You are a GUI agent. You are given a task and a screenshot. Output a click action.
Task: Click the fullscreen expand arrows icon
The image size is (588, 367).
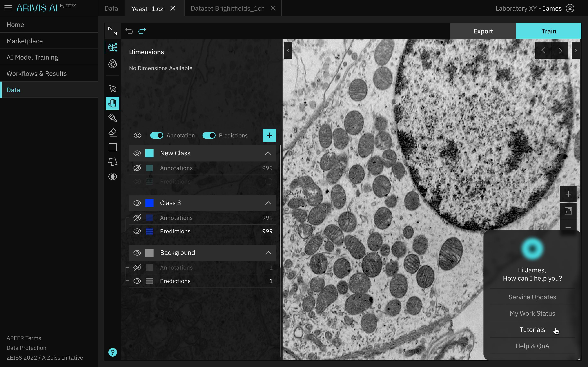click(112, 31)
